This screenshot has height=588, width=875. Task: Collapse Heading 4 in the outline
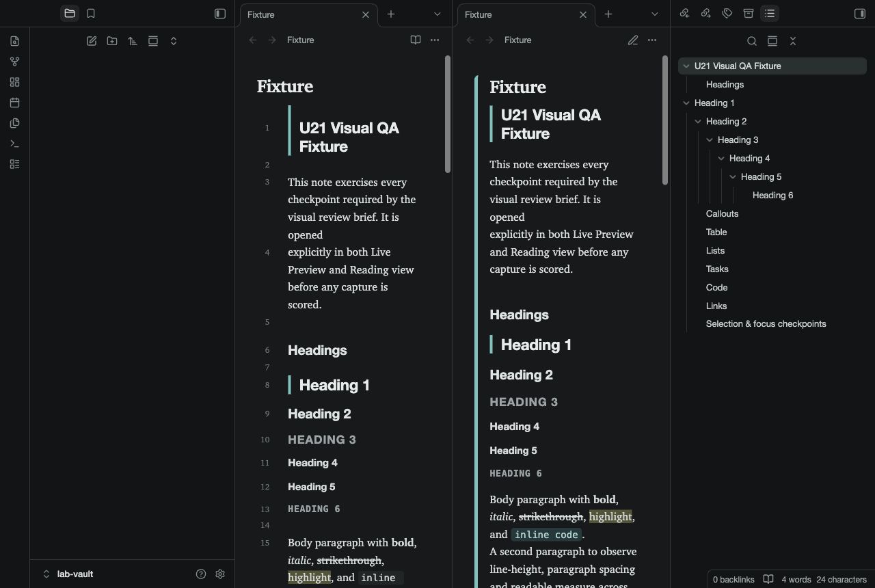click(x=721, y=159)
